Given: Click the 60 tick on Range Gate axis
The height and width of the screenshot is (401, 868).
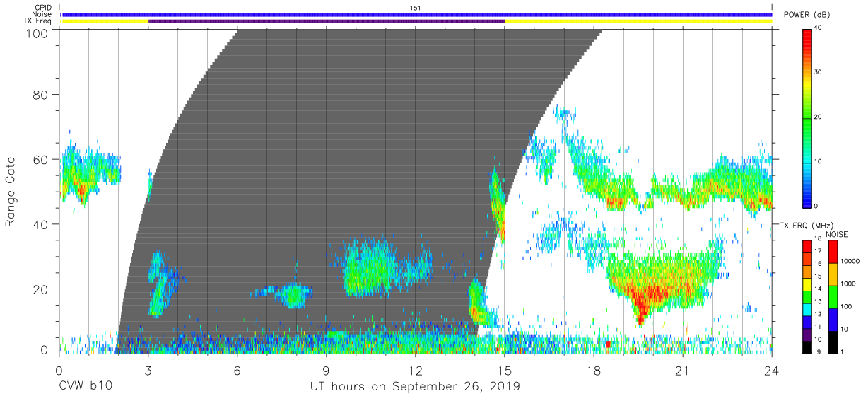Looking at the screenshot, I should coord(40,159).
